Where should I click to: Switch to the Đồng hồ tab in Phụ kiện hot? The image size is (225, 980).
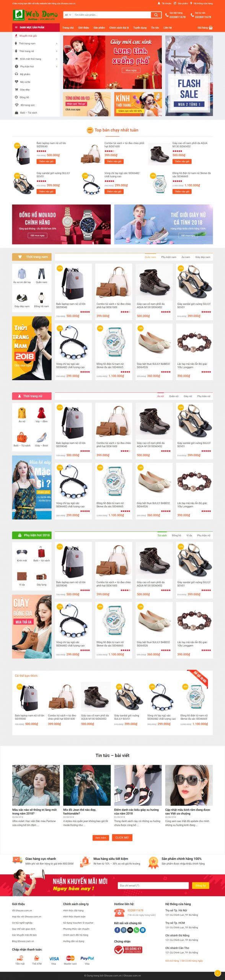(x=176, y=535)
